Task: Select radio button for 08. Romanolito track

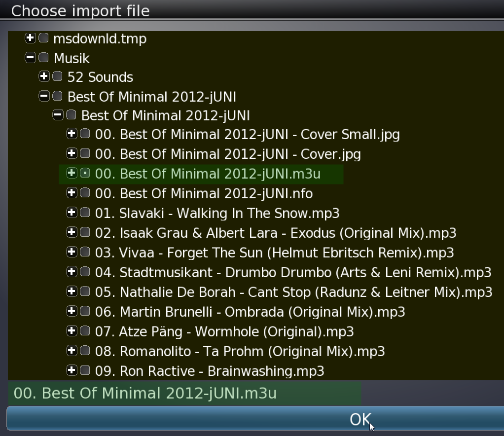Action: point(85,351)
